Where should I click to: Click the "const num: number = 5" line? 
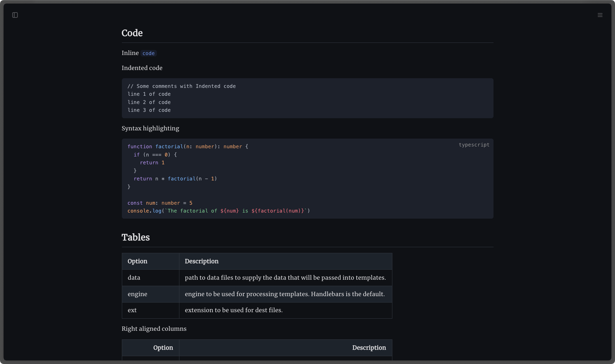160,203
